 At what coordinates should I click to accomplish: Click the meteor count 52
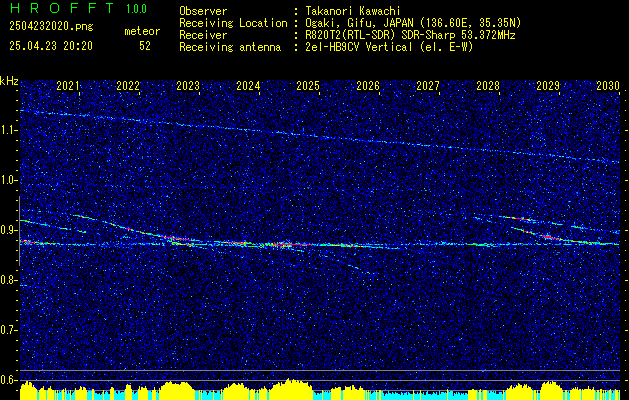(x=145, y=46)
